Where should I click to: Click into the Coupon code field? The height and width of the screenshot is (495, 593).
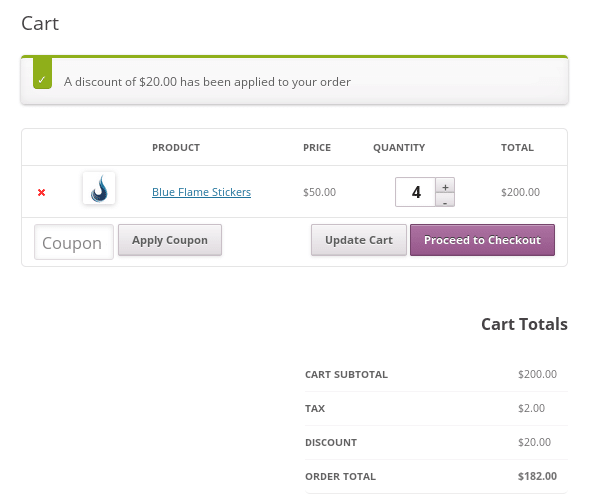pyautogui.click(x=74, y=242)
